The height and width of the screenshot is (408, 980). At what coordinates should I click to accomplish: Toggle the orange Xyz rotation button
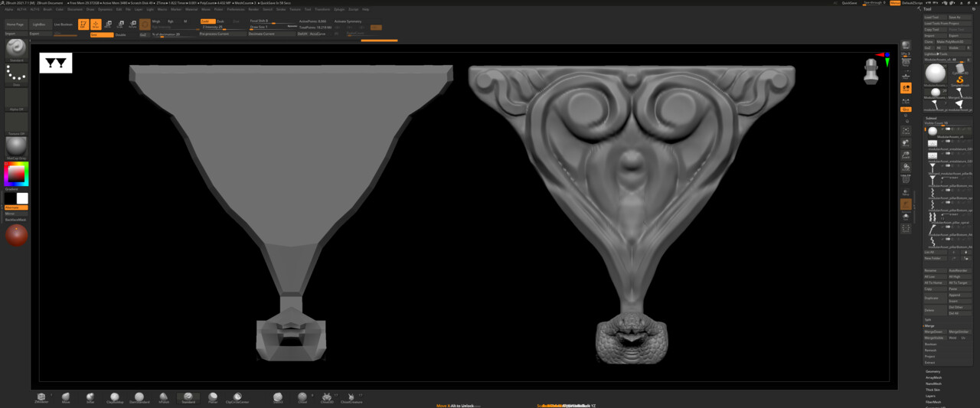pyautogui.click(x=906, y=109)
